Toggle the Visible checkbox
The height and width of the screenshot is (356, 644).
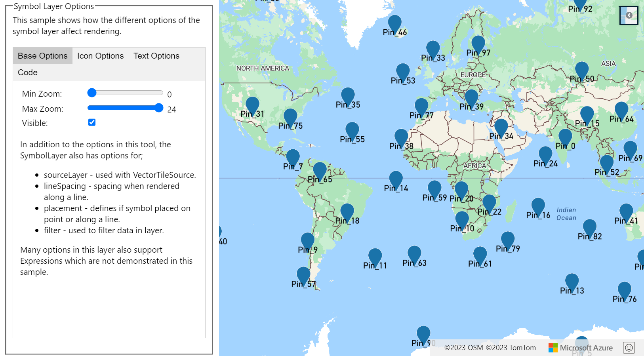(92, 122)
